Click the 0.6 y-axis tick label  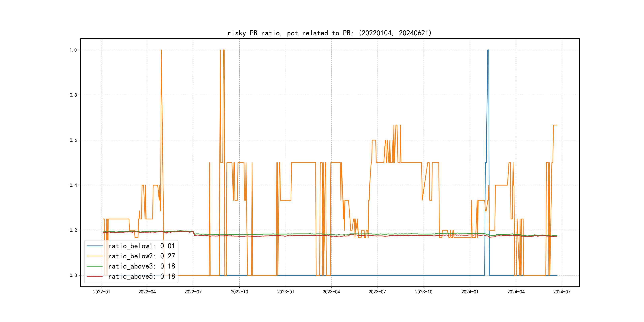pyautogui.click(x=73, y=140)
